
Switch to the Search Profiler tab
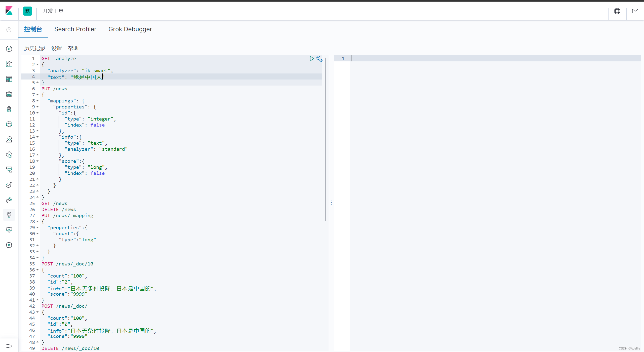pyautogui.click(x=75, y=29)
